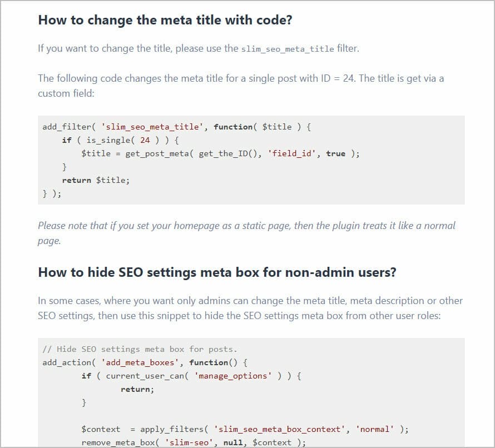Click the 'How to change the meta title with code?' heading
This screenshot has height=448, width=495.
click(x=165, y=20)
